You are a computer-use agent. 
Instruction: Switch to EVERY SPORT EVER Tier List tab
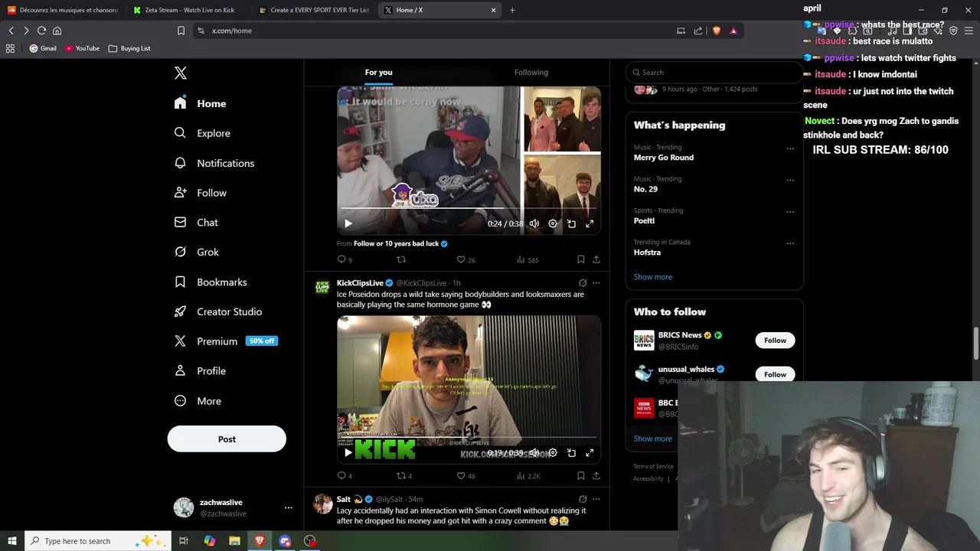(314, 10)
